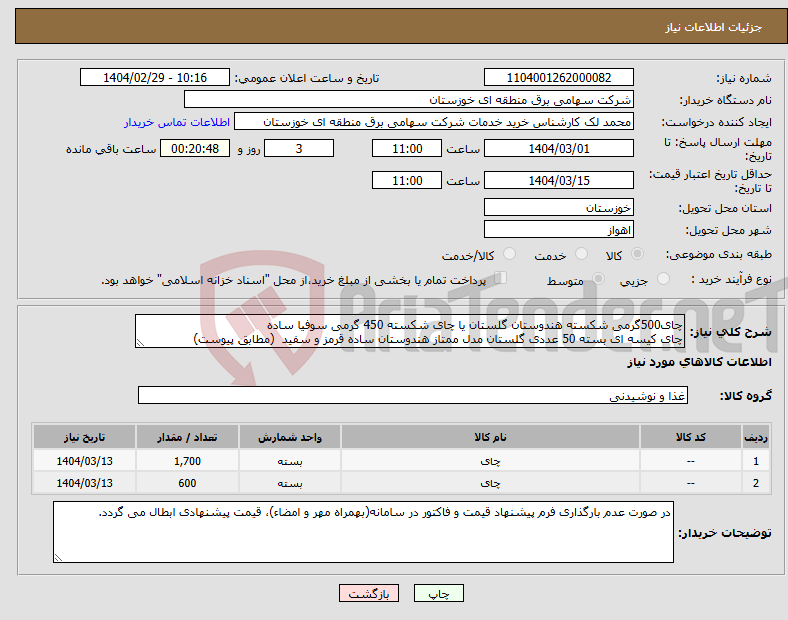
Task: Click the buyer notes text area
Action: [363, 532]
